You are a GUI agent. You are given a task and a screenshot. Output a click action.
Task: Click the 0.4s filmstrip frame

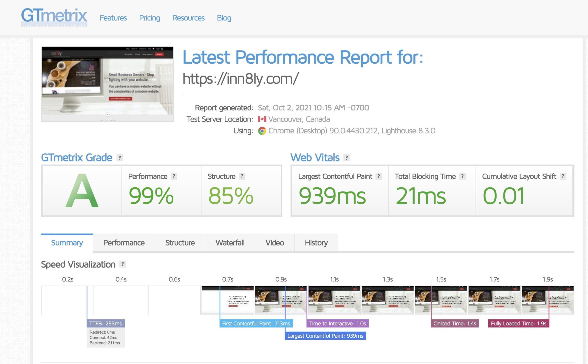point(121,300)
